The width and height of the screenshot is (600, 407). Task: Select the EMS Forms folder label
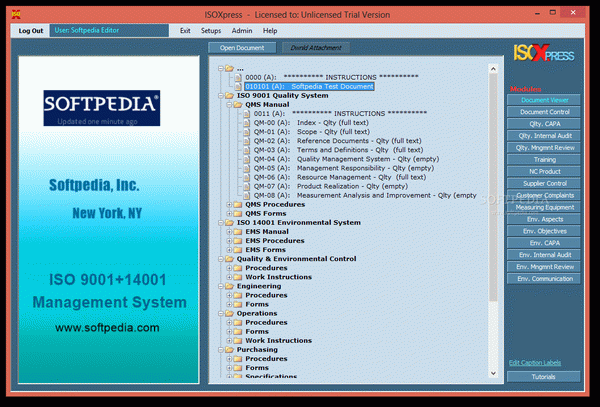[265, 250]
